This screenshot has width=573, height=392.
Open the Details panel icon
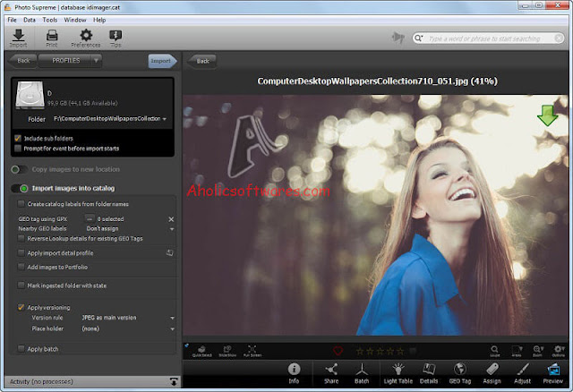(429, 373)
